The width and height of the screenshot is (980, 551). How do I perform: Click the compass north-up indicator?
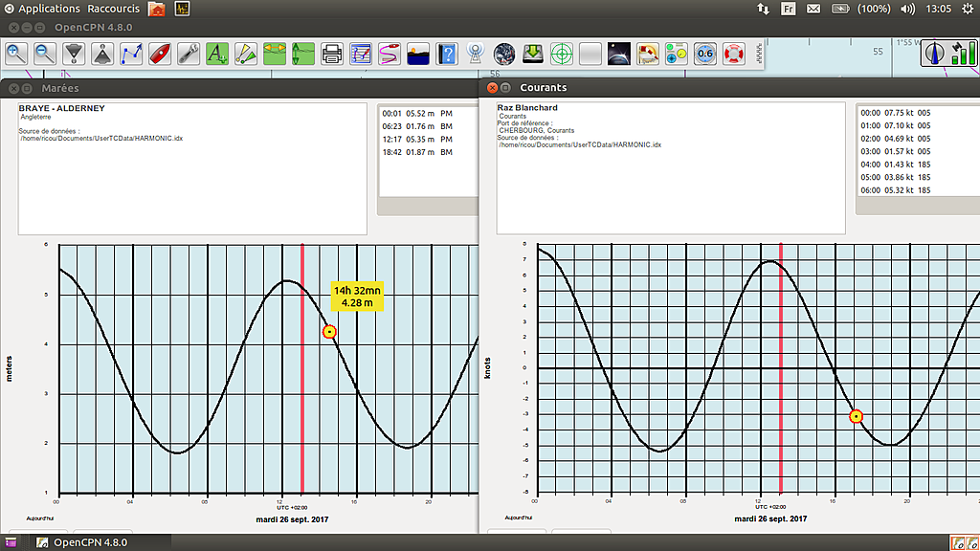[x=934, y=53]
